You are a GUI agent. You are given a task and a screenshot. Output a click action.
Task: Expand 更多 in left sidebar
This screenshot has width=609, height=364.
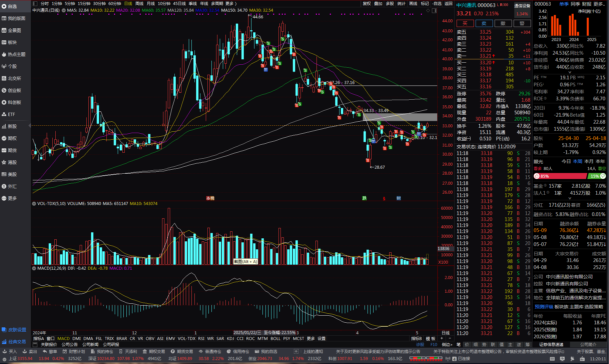9,198
